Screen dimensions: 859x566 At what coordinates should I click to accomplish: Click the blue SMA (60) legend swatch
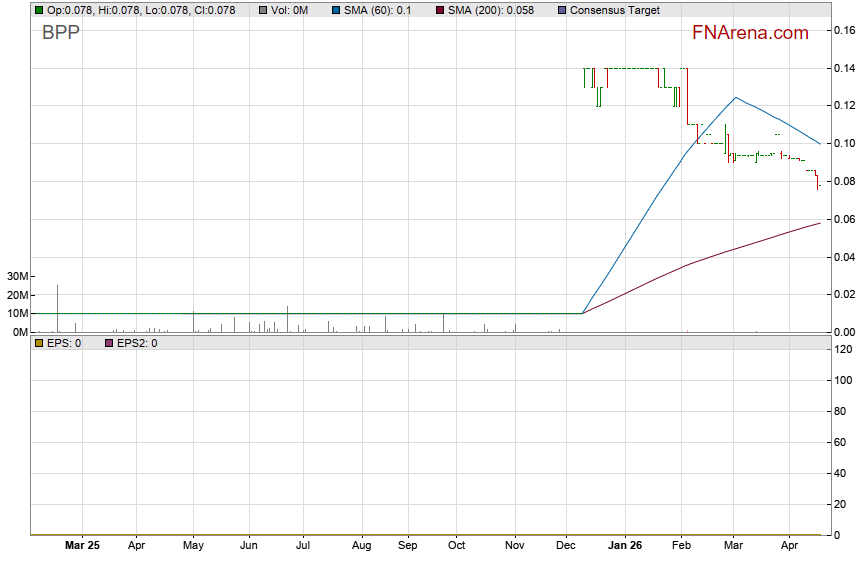pos(336,10)
